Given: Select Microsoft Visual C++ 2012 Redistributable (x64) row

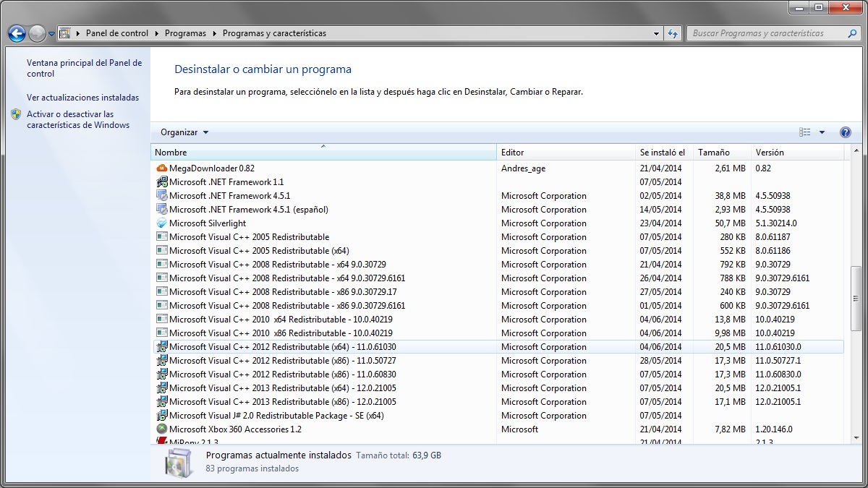Looking at the screenshot, I should tap(498, 347).
